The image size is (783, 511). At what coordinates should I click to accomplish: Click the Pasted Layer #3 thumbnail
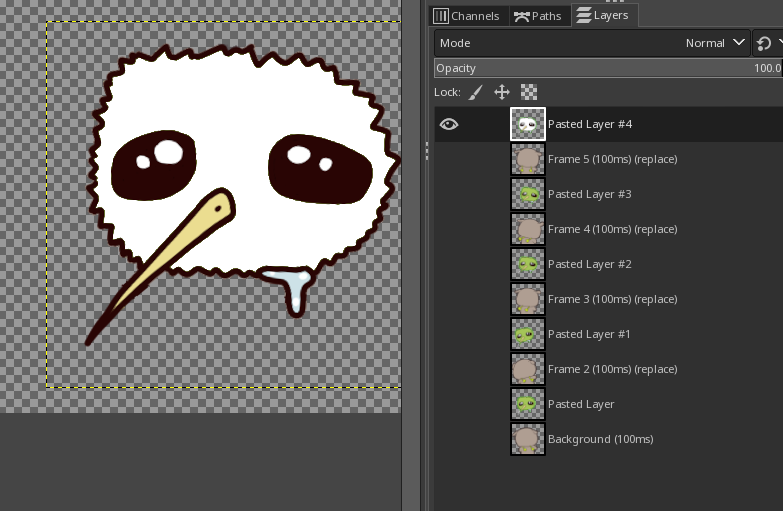tap(528, 194)
